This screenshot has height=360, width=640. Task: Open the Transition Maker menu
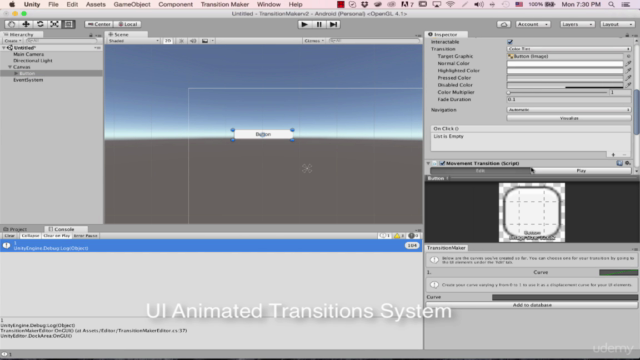click(x=224, y=4)
